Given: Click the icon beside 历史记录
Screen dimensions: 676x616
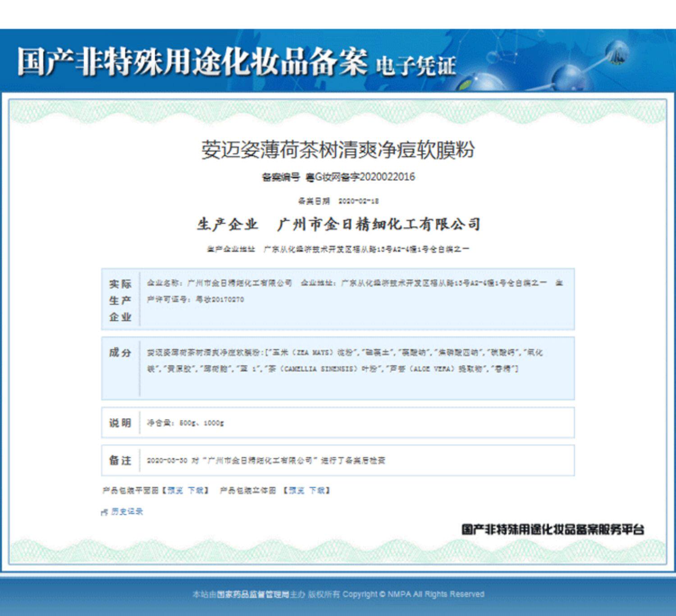Looking at the screenshot, I should (105, 512).
